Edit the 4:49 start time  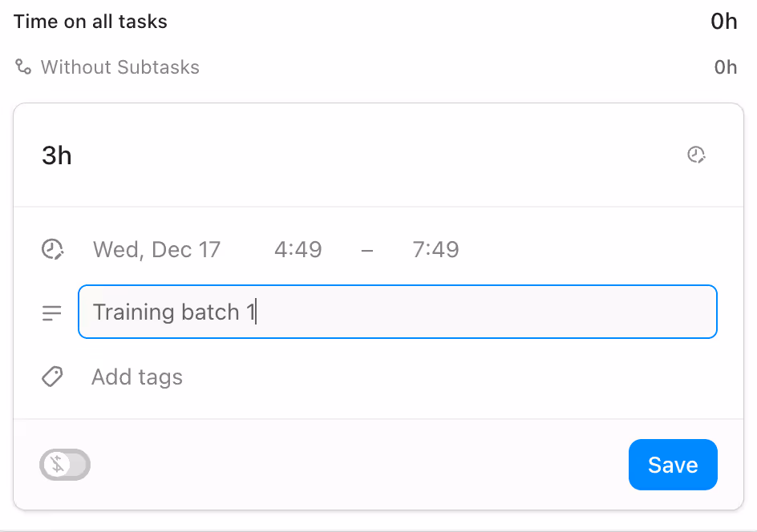tap(298, 249)
